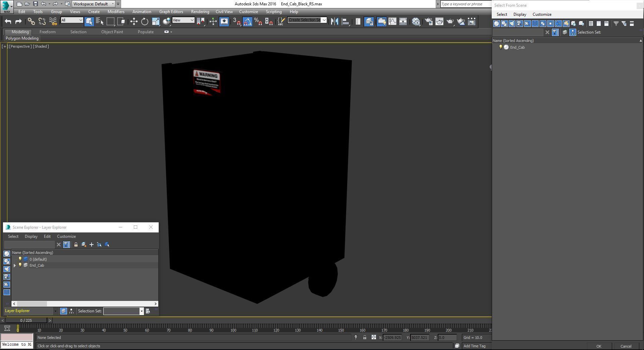This screenshot has height=350, width=644.
Task: Click Layer Explorer horizontal scrollbar thumb
Action: point(32,304)
